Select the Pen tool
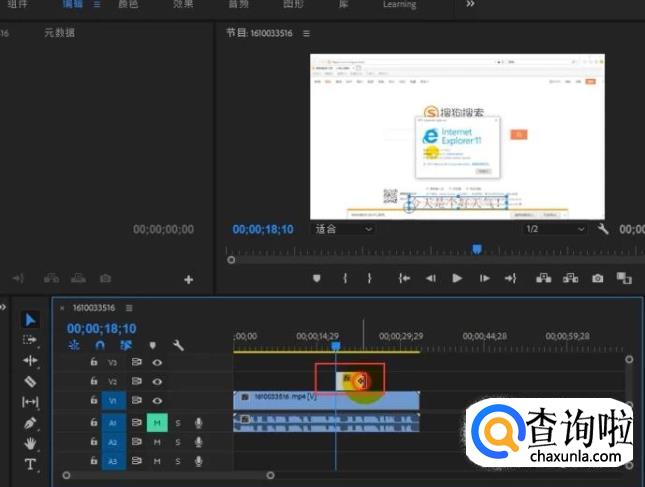645x487 pixels. point(30,423)
